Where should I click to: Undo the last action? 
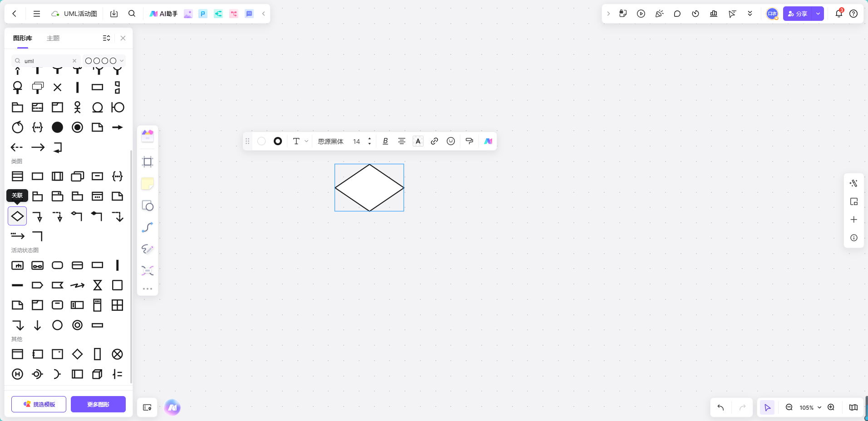click(721, 407)
